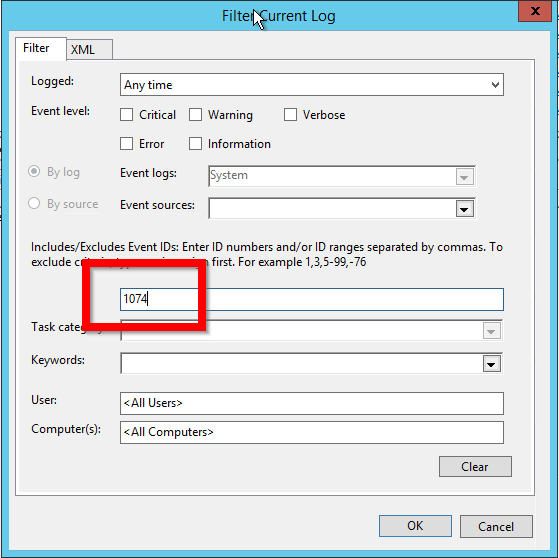This screenshot has height=558, width=559.
Task: Open the Logged time range dropdown
Action: click(312, 85)
